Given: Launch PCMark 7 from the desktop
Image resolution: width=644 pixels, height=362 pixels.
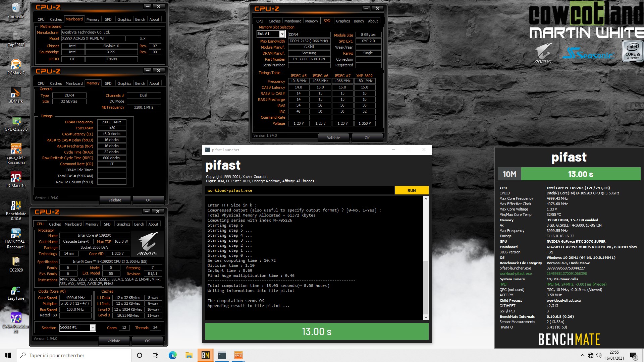Looking at the screenshot, I should click(16, 67).
